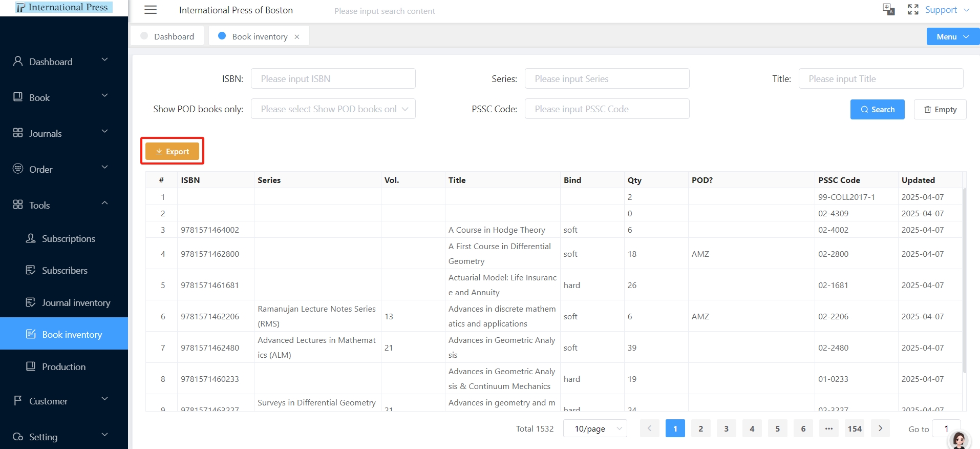The height and width of the screenshot is (449, 980).
Task: Go to previous page arrow
Action: tap(649, 428)
